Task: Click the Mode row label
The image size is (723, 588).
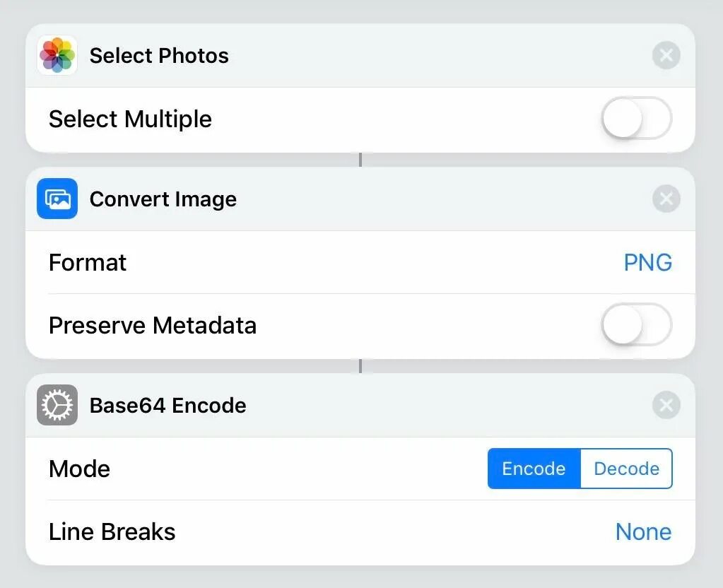Action: [79, 469]
